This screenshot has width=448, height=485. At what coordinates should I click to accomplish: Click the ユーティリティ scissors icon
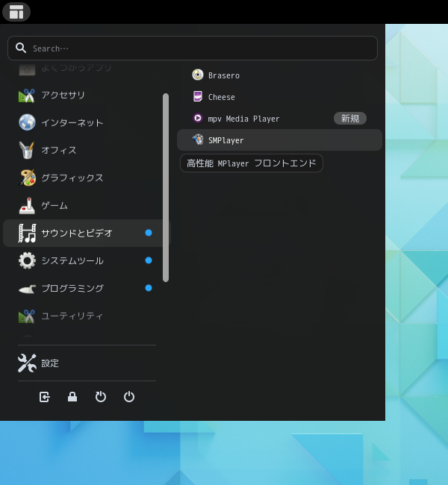pyautogui.click(x=27, y=316)
